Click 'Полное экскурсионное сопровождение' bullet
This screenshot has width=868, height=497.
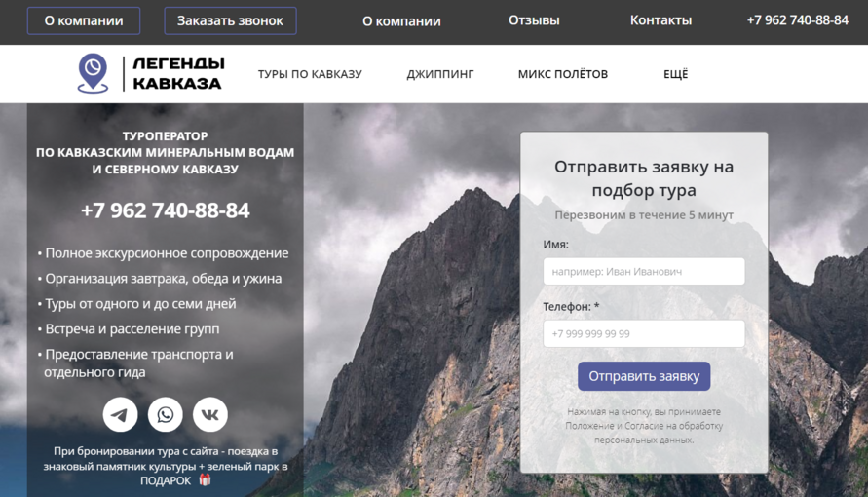164,253
